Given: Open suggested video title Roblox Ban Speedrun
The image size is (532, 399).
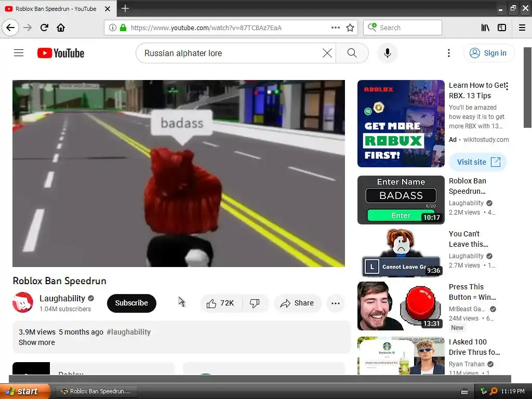Looking at the screenshot, I should 467,186.
